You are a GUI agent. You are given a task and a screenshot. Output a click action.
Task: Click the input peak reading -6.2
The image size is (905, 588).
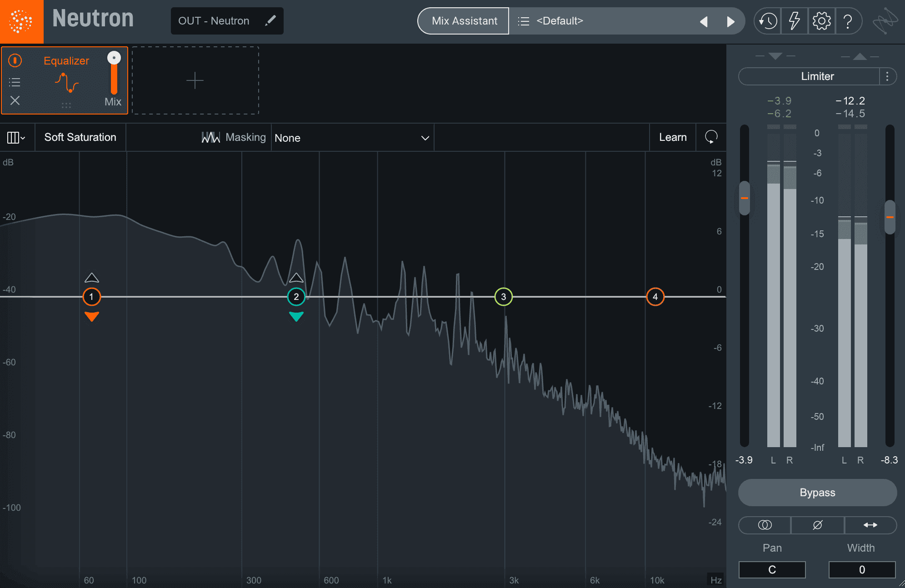click(780, 114)
